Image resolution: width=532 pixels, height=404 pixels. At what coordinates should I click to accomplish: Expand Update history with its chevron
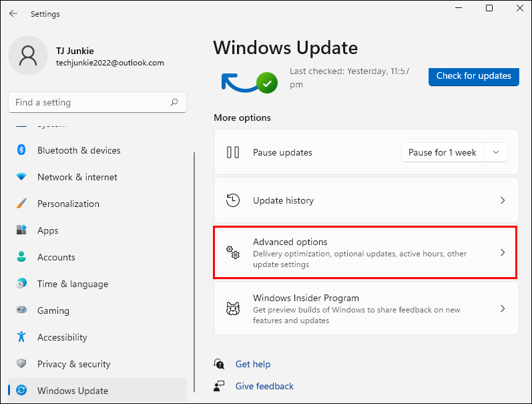point(503,200)
